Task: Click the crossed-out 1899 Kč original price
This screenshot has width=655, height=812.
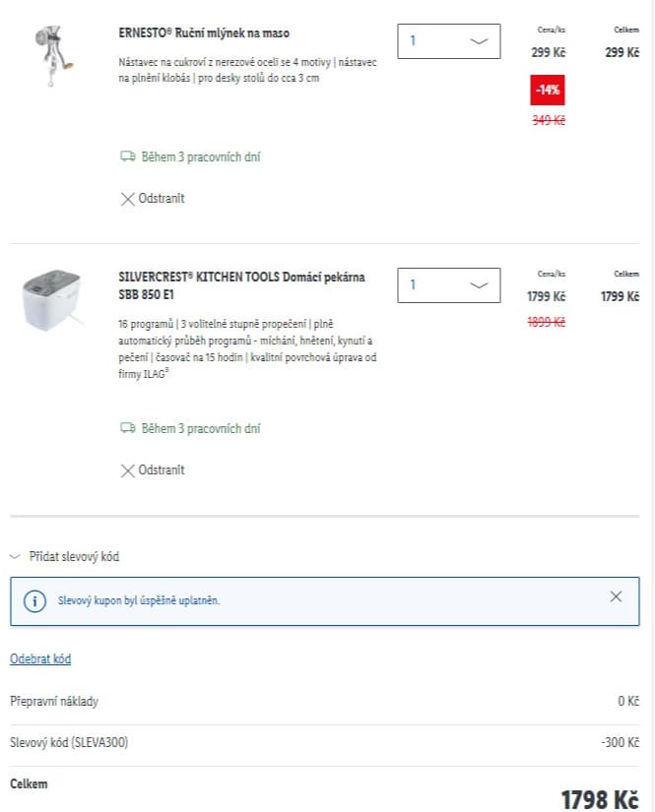Action: [546, 319]
